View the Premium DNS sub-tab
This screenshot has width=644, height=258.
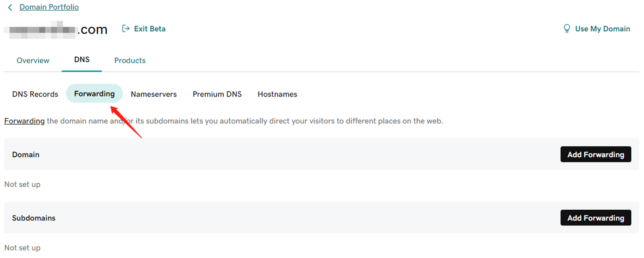click(217, 94)
